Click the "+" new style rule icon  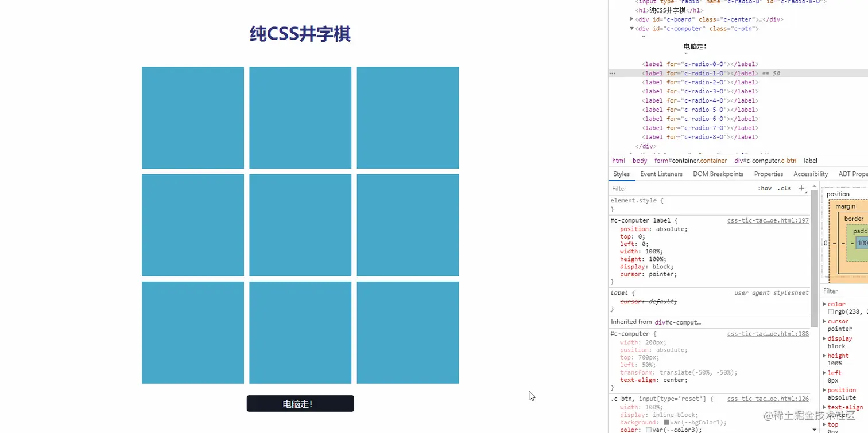click(x=801, y=188)
